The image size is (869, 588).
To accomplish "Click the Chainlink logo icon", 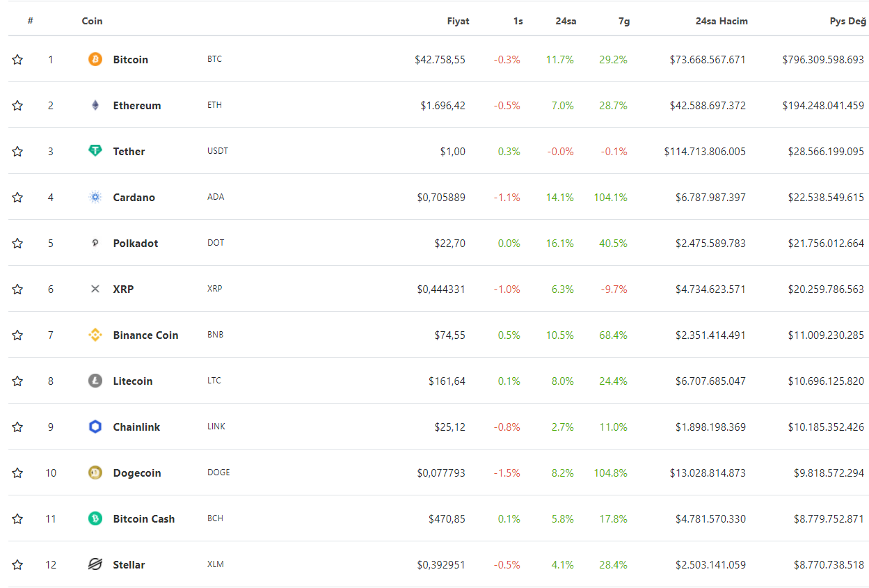I will [x=95, y=427].
